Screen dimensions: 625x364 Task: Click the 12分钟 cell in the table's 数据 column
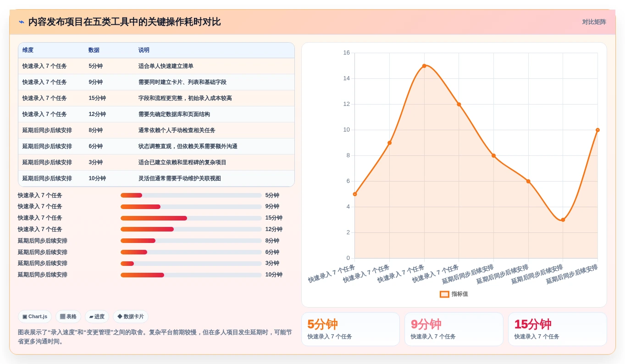97,114
